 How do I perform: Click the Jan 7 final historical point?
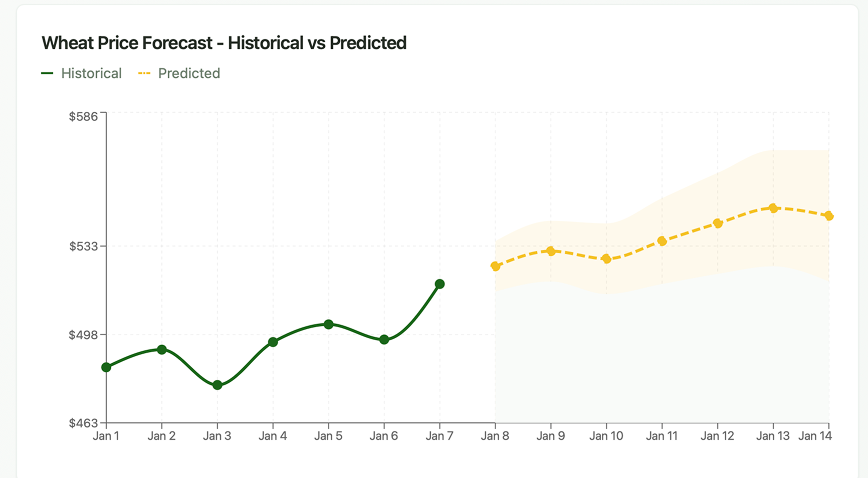click(x=440, y=284)
